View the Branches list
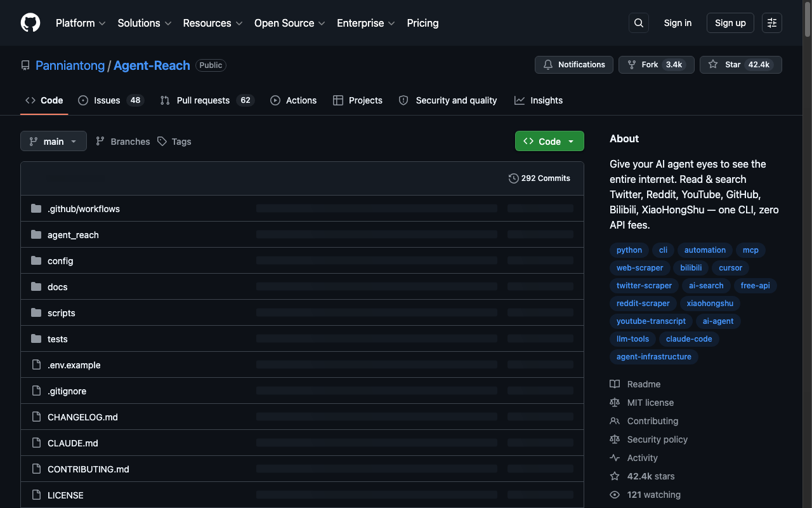Viewport: 812px width, 508px height. [123, 141]
